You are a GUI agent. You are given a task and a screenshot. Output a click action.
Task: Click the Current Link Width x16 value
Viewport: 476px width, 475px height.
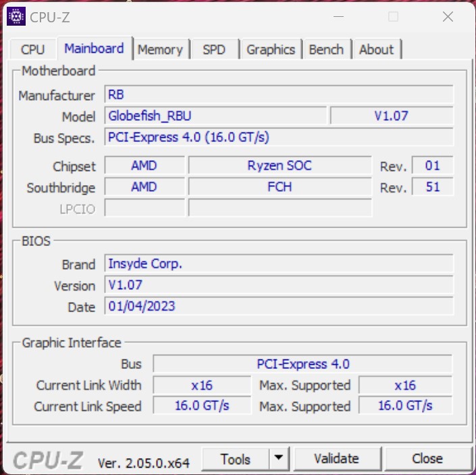(202, 385)
